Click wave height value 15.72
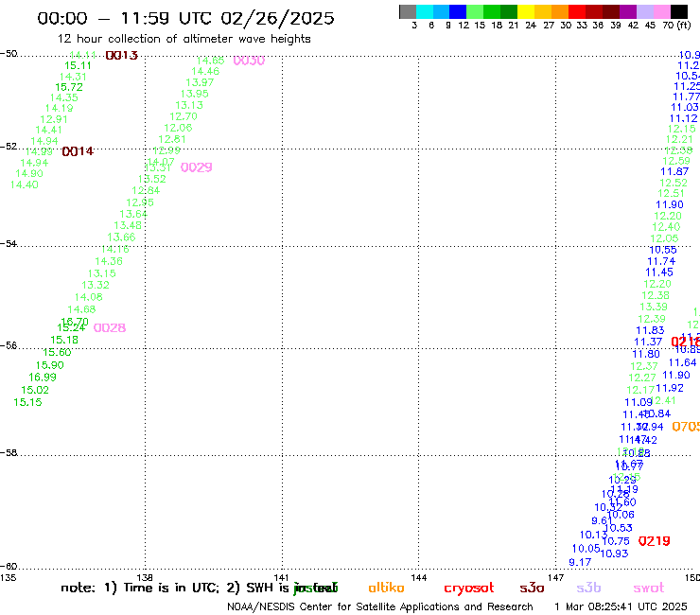The height and width of the screenshot is (615, 700). [69, 87]
